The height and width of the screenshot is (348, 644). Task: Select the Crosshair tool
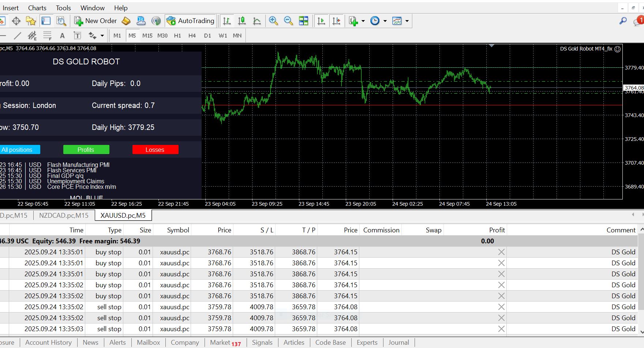coord(16,21)
